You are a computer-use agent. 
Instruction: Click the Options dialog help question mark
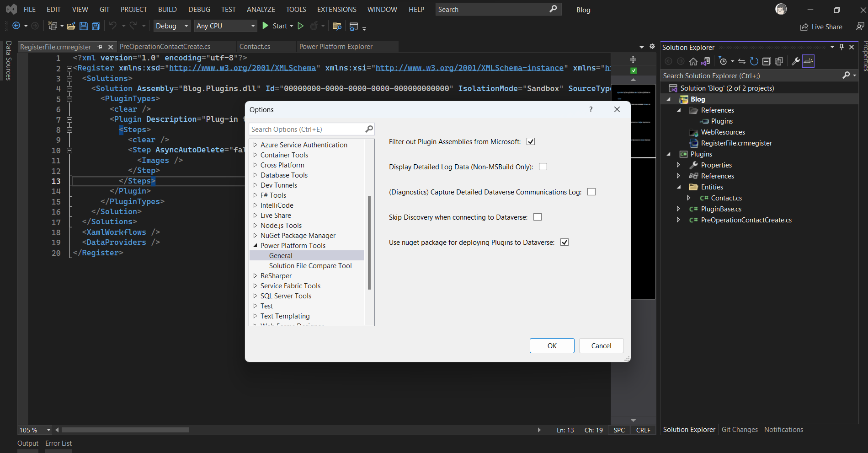pyautogui.click(x=591, y=109)
